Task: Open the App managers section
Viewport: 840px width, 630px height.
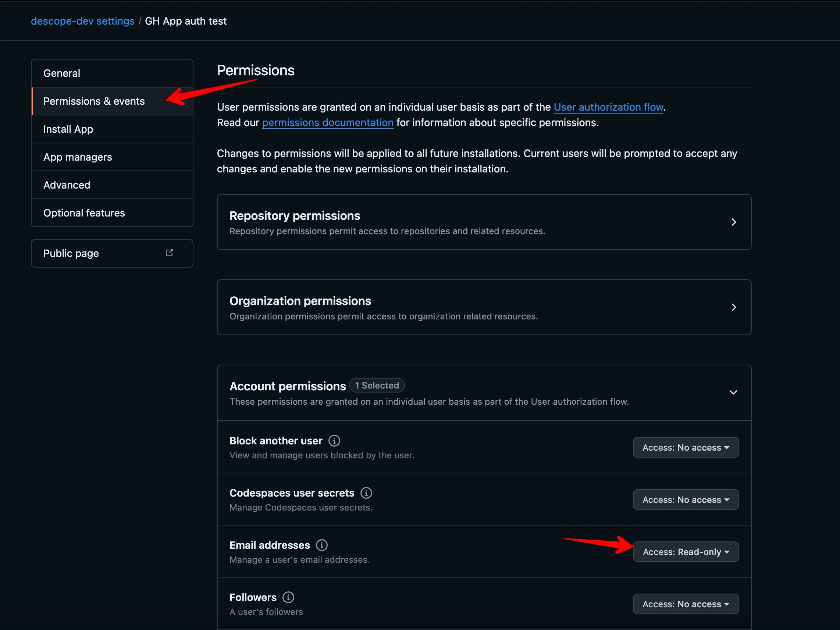Action: pyautogui.click(x=78, y=157)
